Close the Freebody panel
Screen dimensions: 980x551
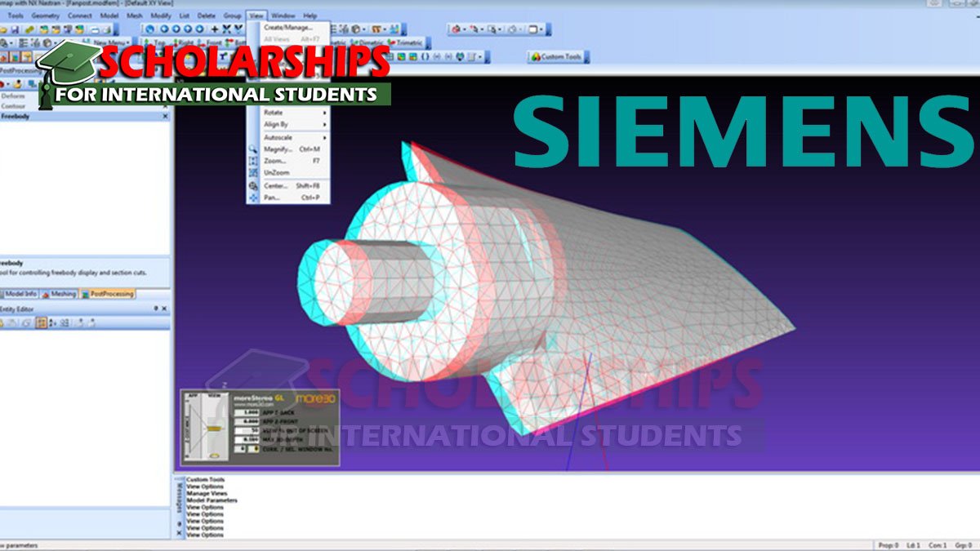tap(165, 117)
